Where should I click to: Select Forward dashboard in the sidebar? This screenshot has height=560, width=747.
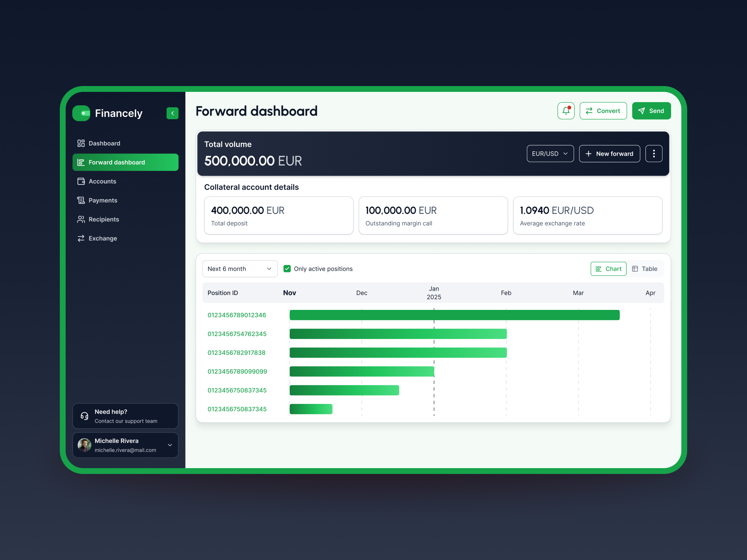pyautogui.click(x=117, y=162)
